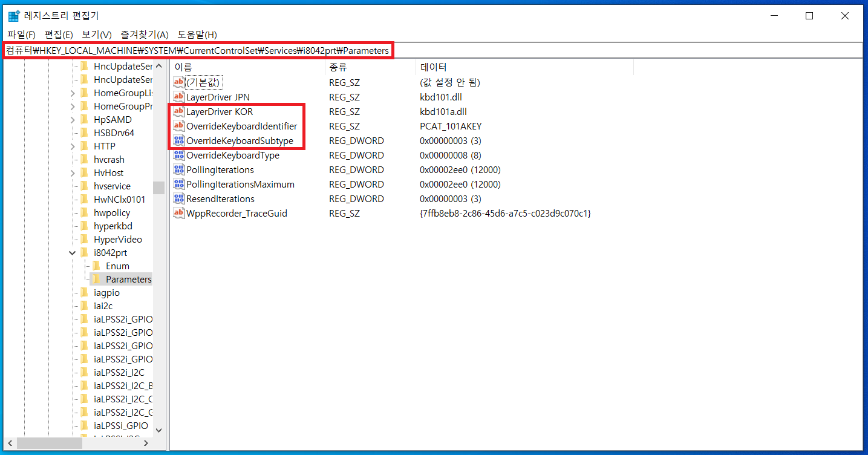
Task: Click the WppRecorder_TraceGuid string icon
Action: (178, 214)
